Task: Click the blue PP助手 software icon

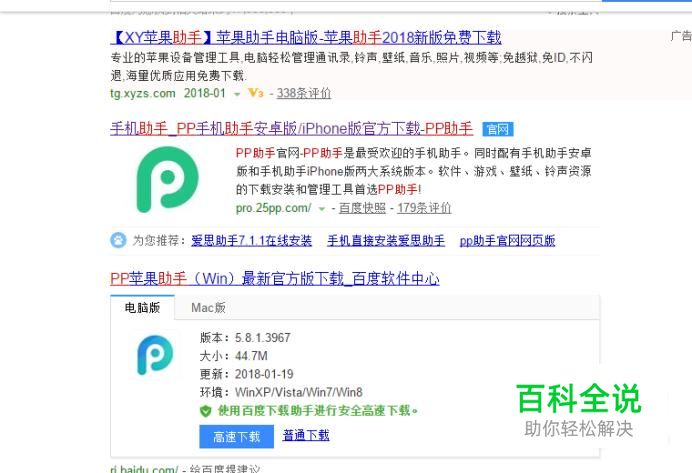Action: click(x=155, y=355)
